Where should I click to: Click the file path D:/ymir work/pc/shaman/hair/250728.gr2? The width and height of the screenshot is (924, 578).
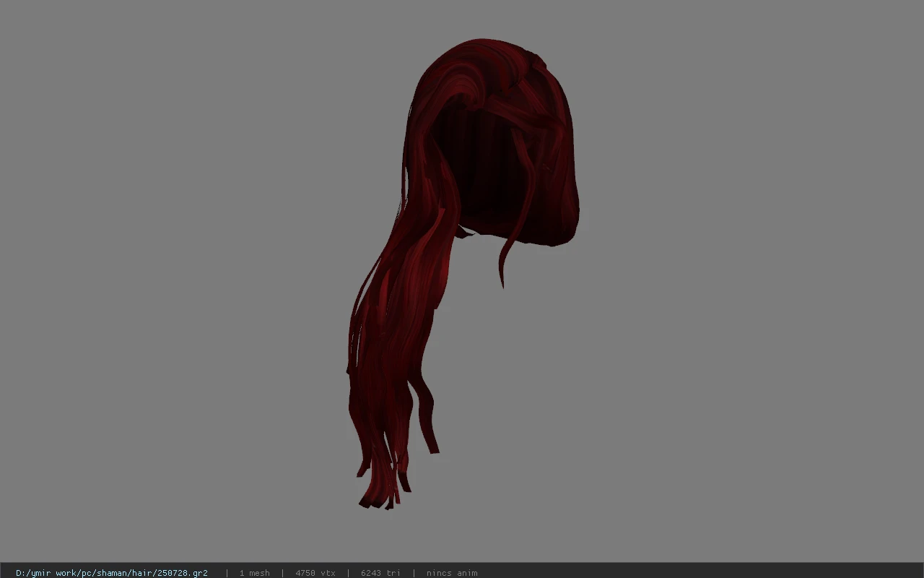coord(112,573)
